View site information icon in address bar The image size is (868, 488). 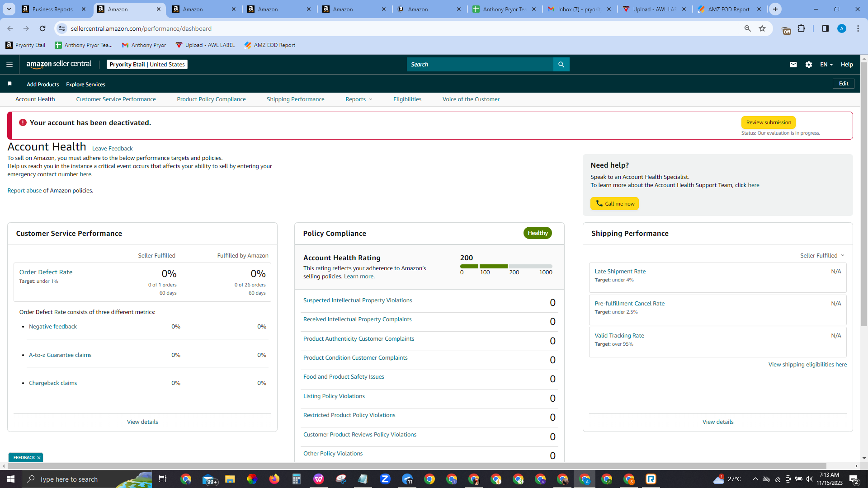(x=62, y=28)
